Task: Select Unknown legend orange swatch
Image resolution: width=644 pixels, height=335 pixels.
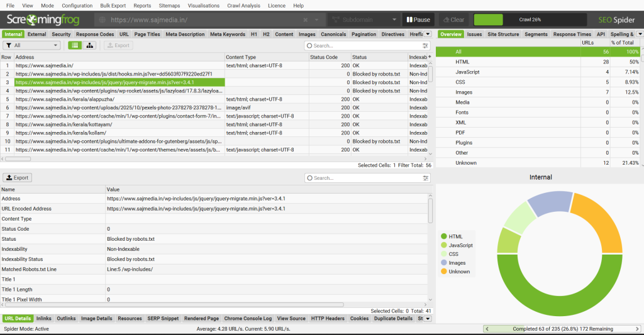Action: click(443, 272)
